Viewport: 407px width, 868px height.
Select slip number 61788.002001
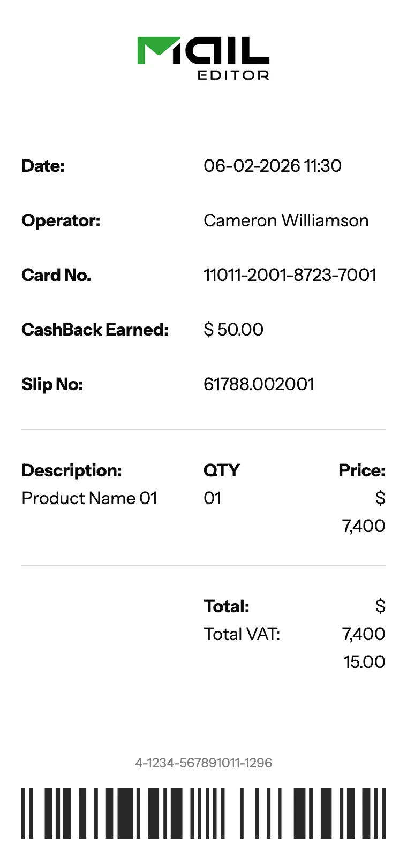[x=259, y=384]
